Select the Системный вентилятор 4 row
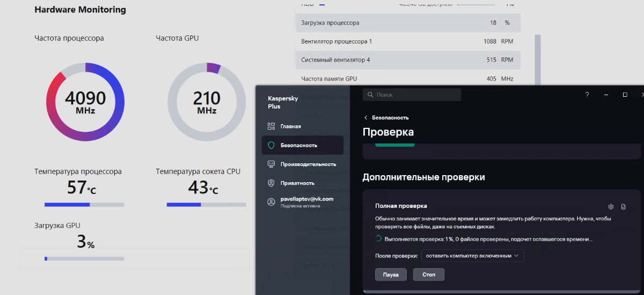 [x=408, y=60]
